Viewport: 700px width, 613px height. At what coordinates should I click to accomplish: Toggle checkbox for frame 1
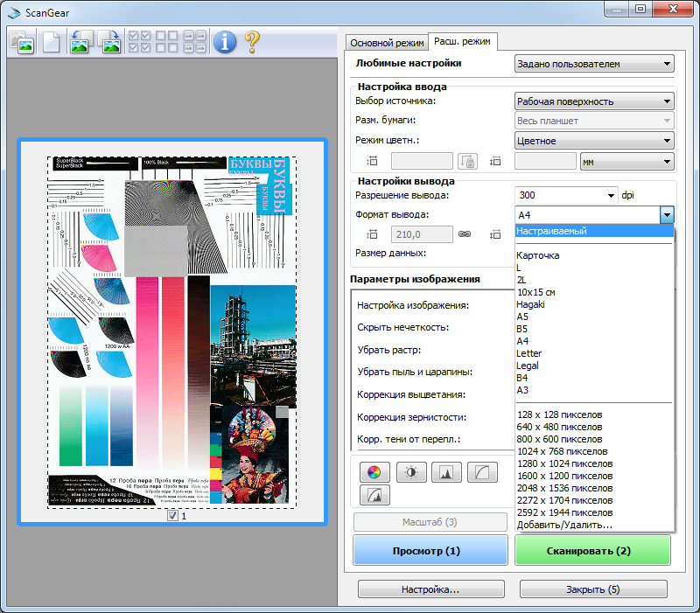[172, 516]
